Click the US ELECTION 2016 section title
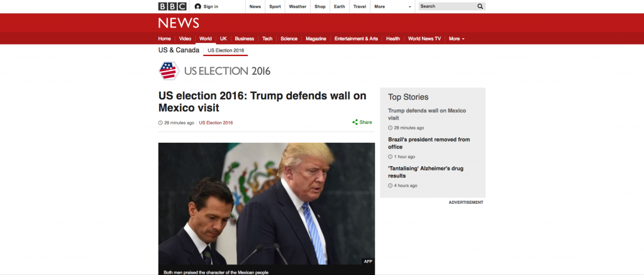This screenshot has height=275, width=644. coord(227,71)
